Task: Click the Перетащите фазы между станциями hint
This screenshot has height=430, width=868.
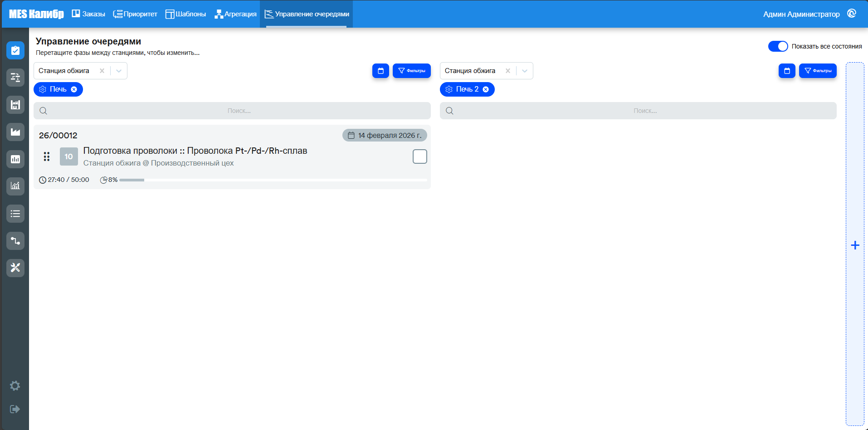Action: coord(117,53)
